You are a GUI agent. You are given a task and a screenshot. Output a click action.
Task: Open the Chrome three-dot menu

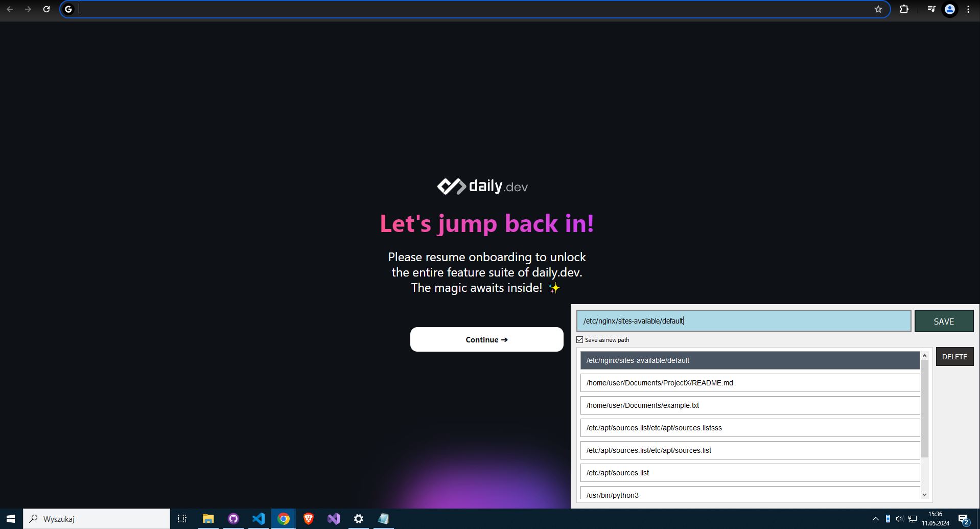click(968, 9)
